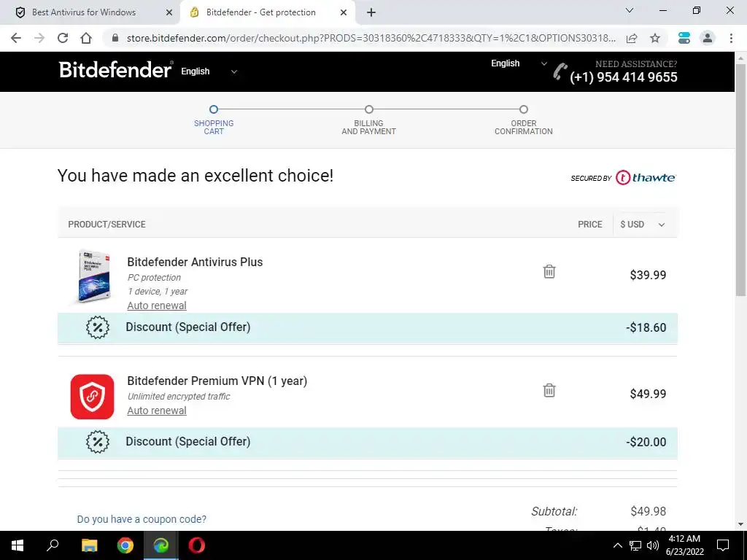The width and height of the screenshot is (747, 560).
Task: Go back in browser history
Action: (16, 38)
